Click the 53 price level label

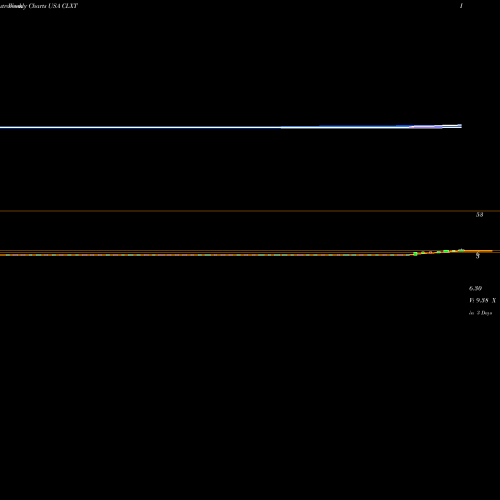(x=479, y=215)
